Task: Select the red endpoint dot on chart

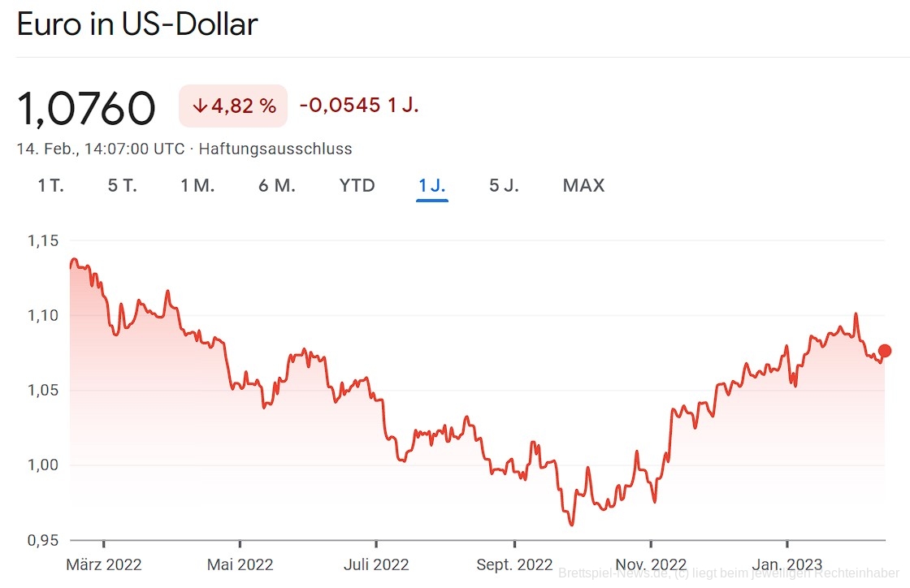Action: (x=883, y=351)
